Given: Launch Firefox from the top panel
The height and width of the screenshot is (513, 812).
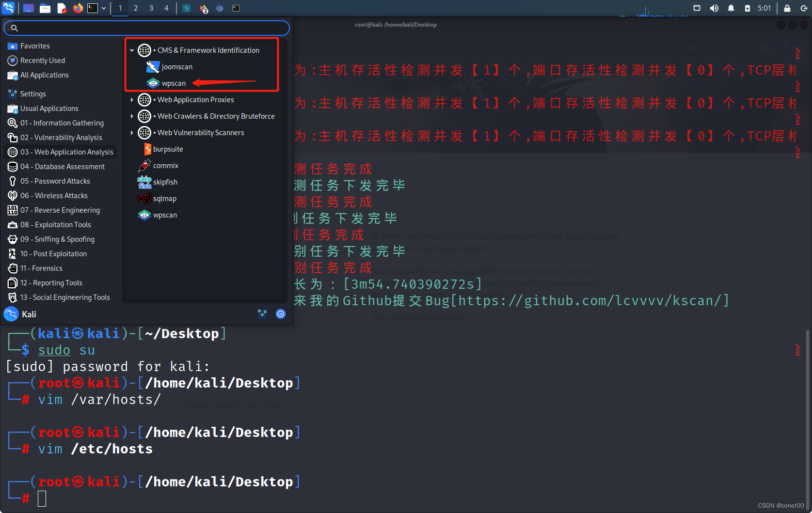Looking at the screenshot, I should pyautogui.click(x=78, y=8).
